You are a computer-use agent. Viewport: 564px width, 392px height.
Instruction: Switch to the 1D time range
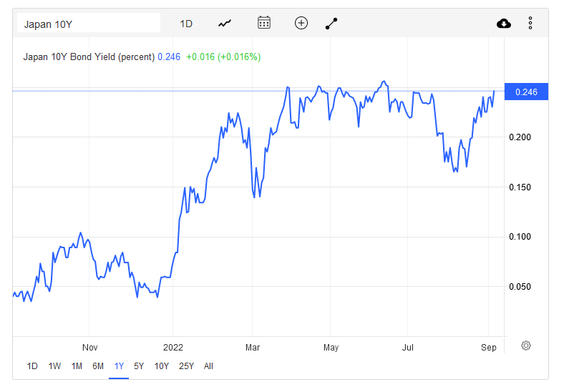(x=32, y=366)
